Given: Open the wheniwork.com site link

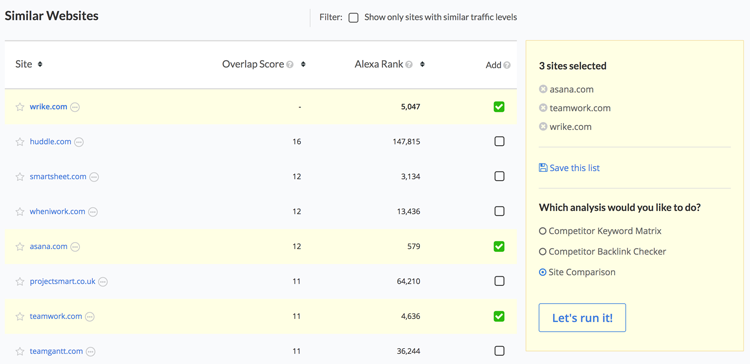Looking at the screenshot, I should click(x=57, y=211).
